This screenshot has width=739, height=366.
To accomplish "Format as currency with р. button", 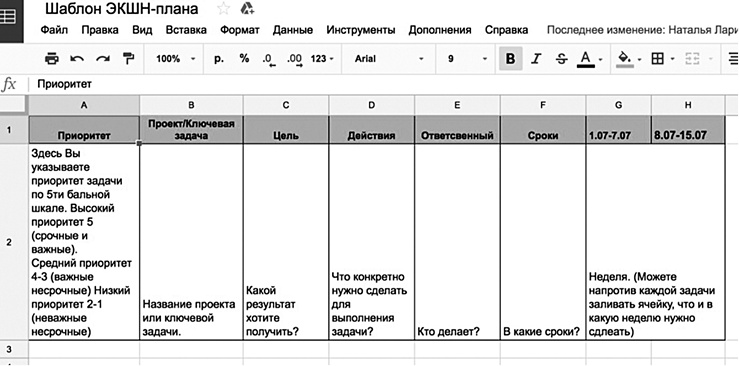I will click(x=219, y=59).
